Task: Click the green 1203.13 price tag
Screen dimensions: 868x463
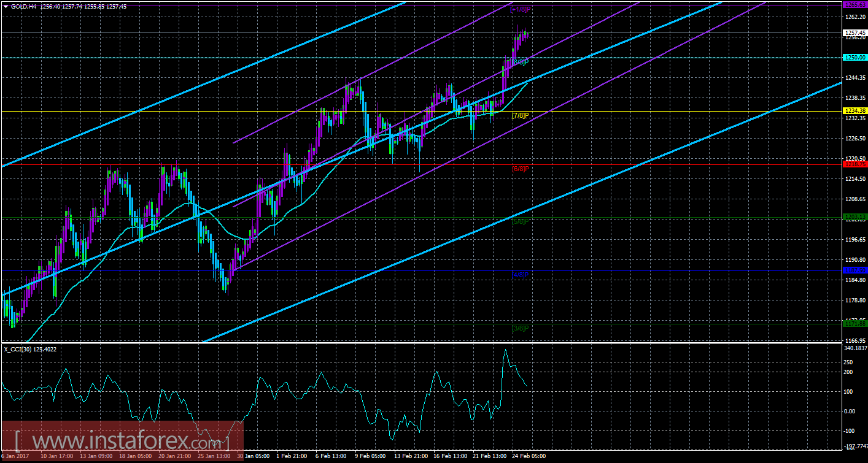Action: click(x=854, y=217)
